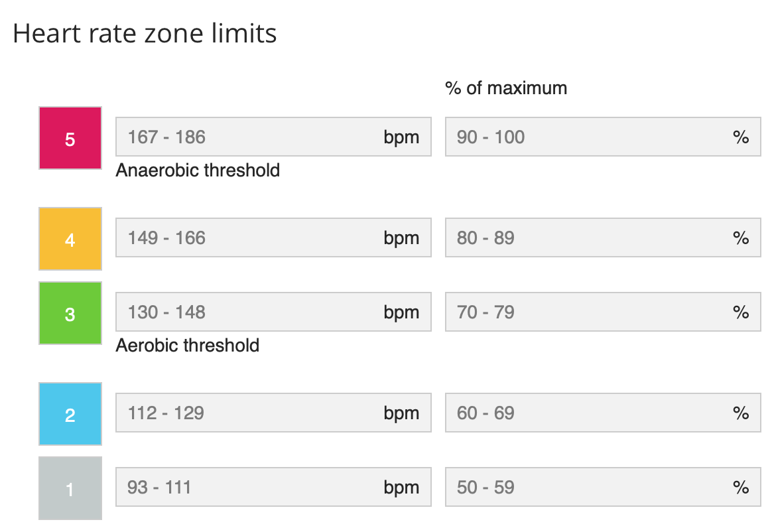772x532 pixels.
Task: Click the Anaerobic threshold label
Action: 198,170
